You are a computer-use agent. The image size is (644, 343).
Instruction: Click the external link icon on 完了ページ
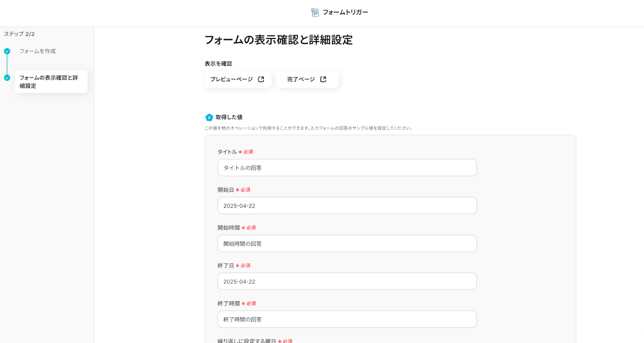pos(323,79)
